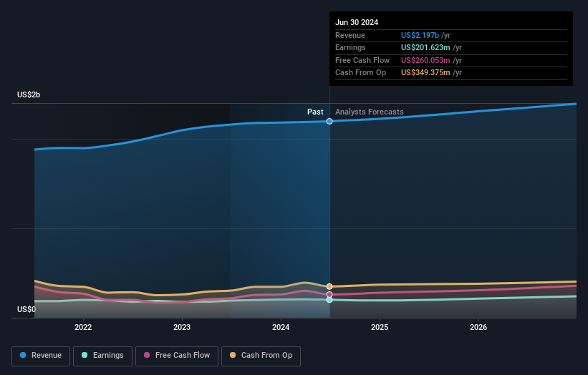Click the 2022 x-axis label
The height and width of the screenshot is (375, 588).
[x=83, y=328]
